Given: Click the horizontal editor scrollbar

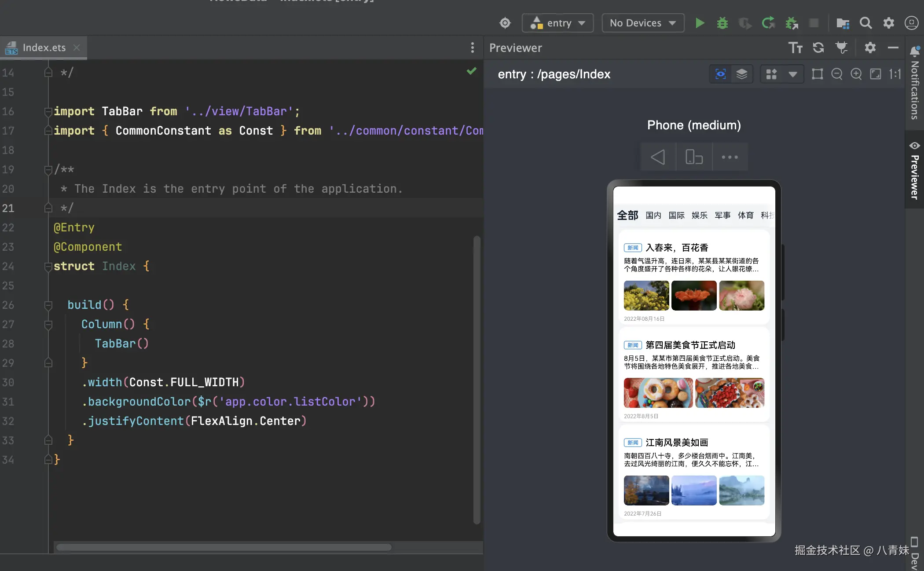Looking at the screenshot, I should point(224,547).
